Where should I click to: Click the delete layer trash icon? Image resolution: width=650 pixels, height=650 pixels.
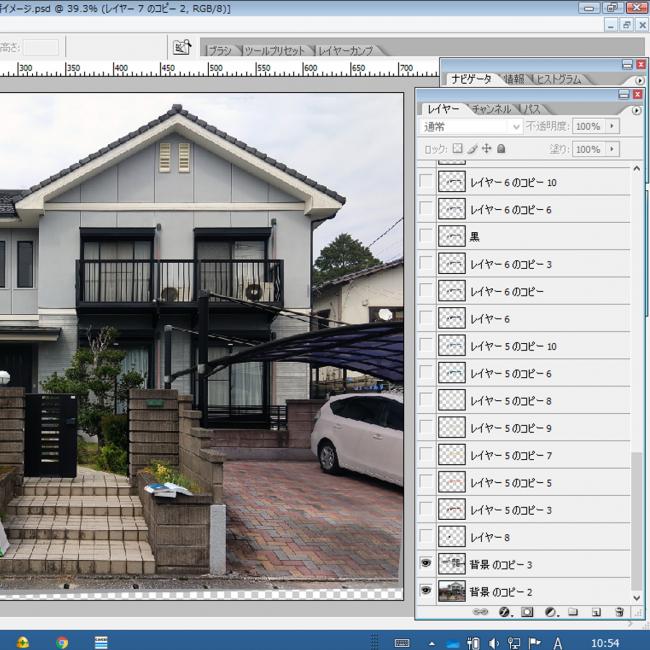tap(619, 611)
